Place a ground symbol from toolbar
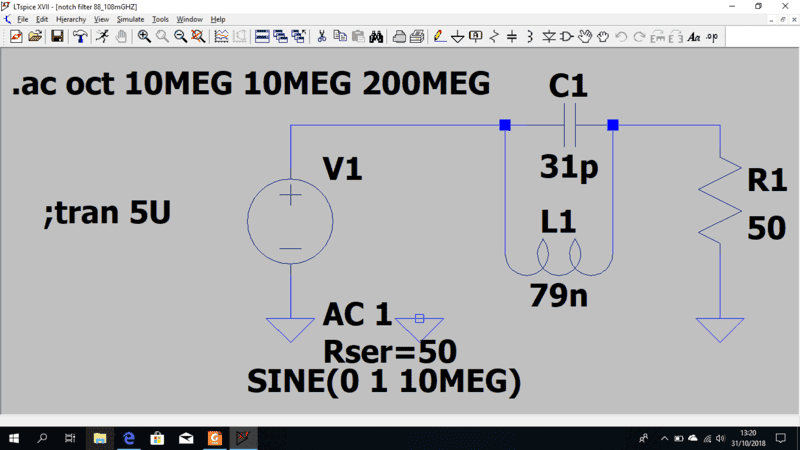The width and height of the screenshot is (800, 450). 457,37
